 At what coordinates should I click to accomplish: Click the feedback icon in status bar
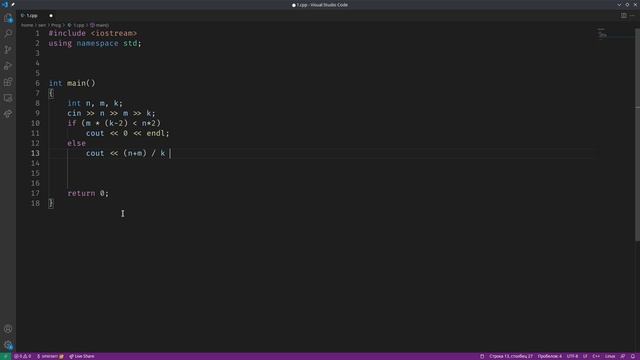click(x=623, y=356)
